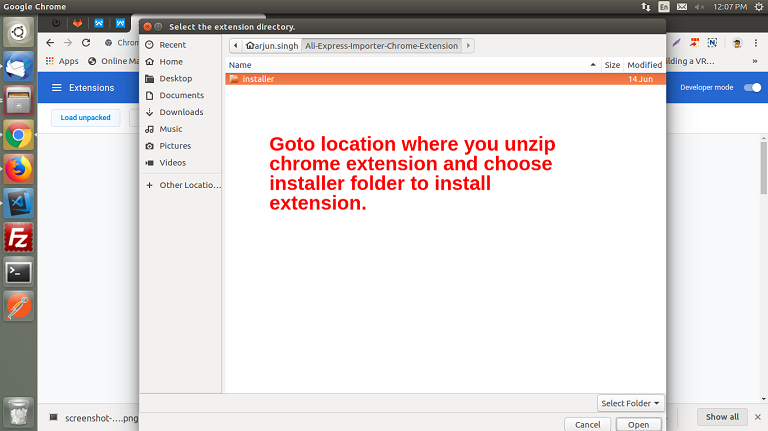Click Ali-Express-Importer-Chrome-Extension path breadcrumb
This screenshot has height=431, width=768.
coord(382,46)
